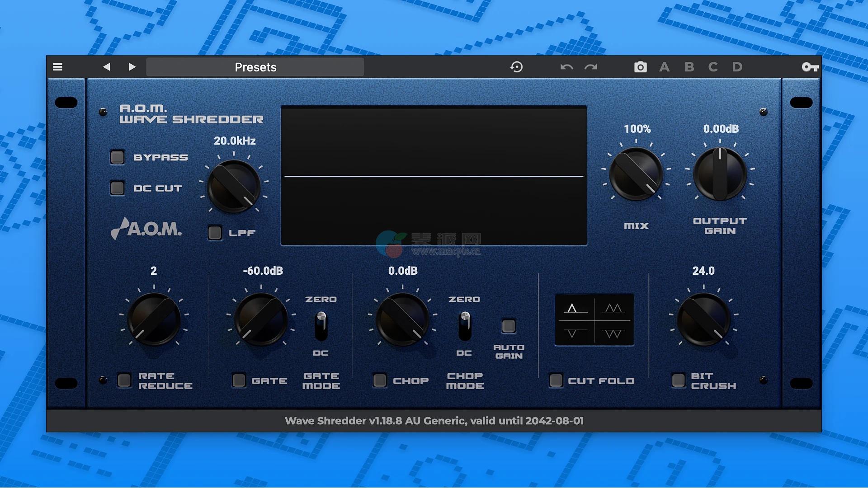This screenshot has width=868, height=488.
Task: Enable the DC CUT checkbox
Action: pyautogui.click(x=117, y=188)
